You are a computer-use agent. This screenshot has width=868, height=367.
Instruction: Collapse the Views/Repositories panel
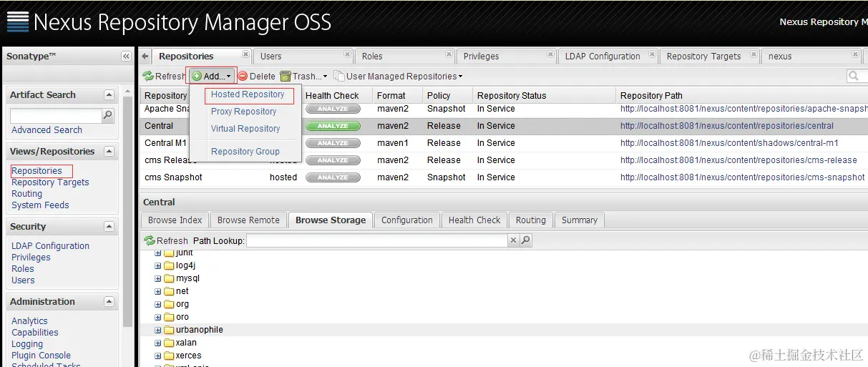[x=109, y=152]
